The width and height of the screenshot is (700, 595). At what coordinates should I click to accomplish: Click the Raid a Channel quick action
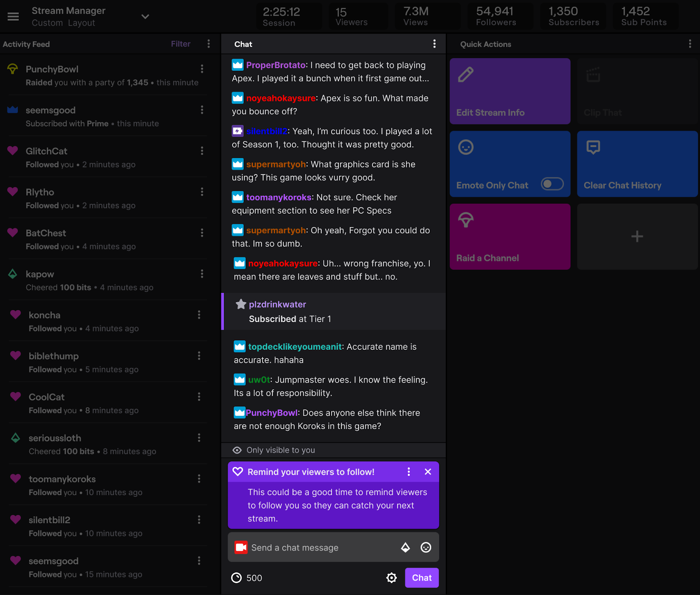click(510, 236)
